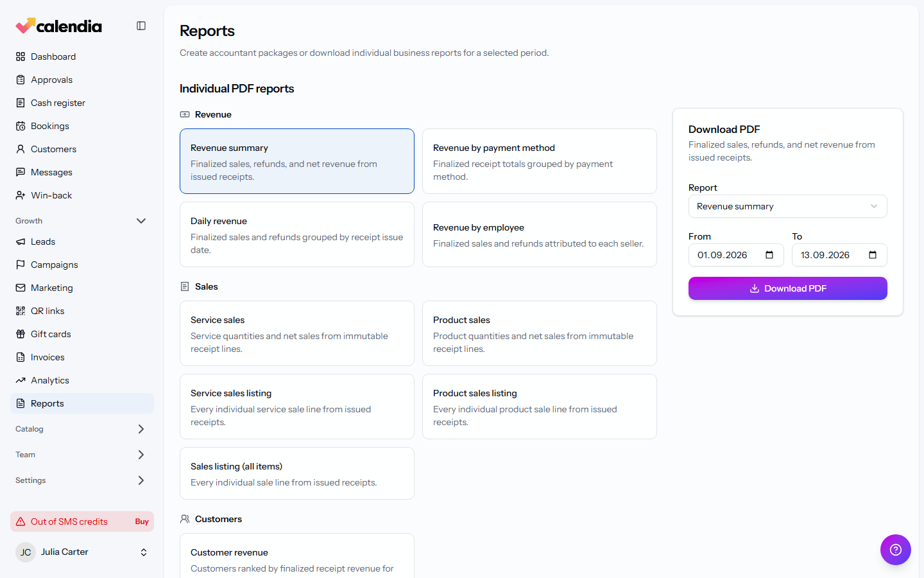
Task: Click the To date field
Action: [x=839, y=255]
